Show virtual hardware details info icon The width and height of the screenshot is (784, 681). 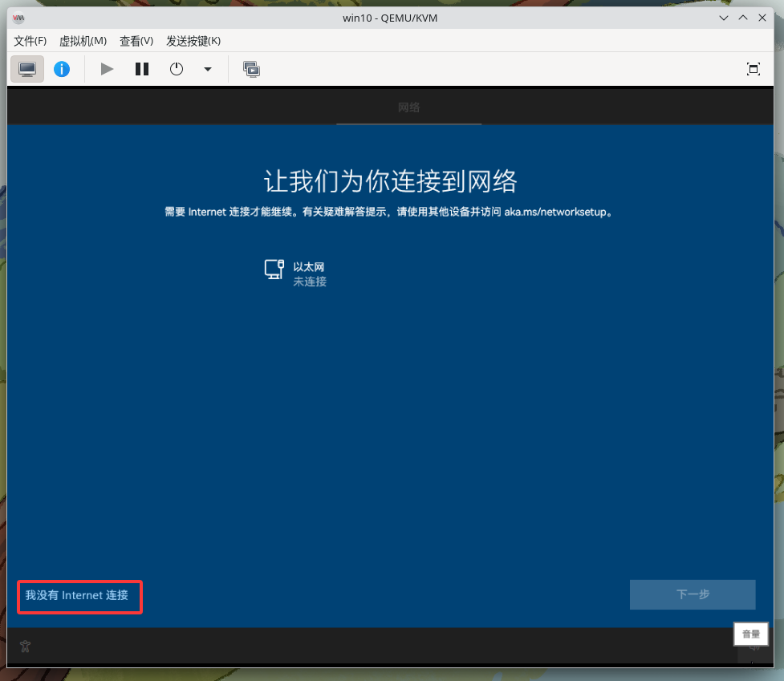62,69
